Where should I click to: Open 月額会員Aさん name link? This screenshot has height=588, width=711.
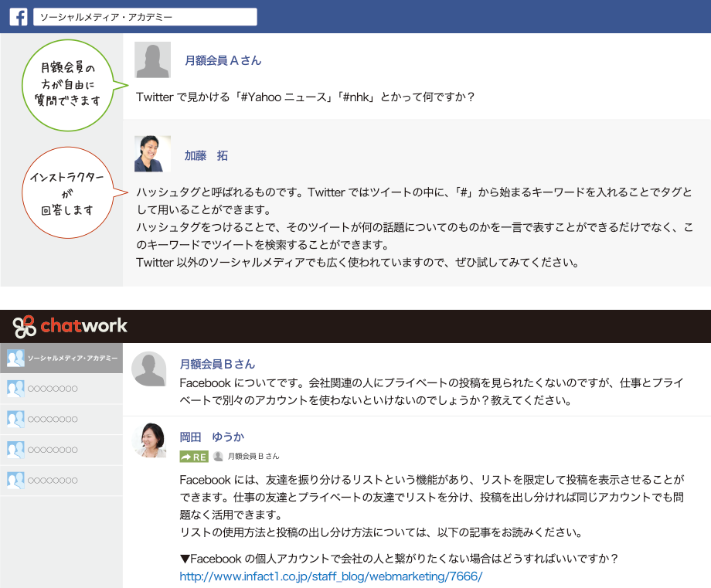(x=223, y=60)
